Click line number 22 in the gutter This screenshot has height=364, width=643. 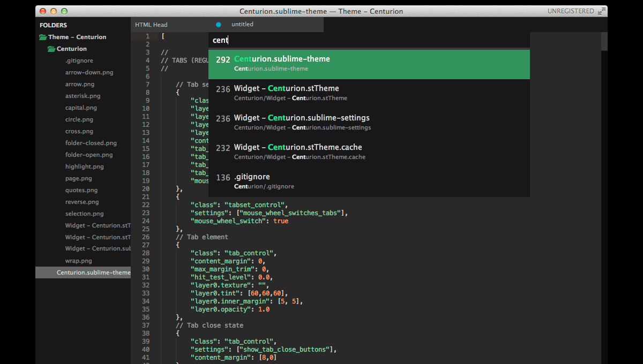(x=146, y=204)
